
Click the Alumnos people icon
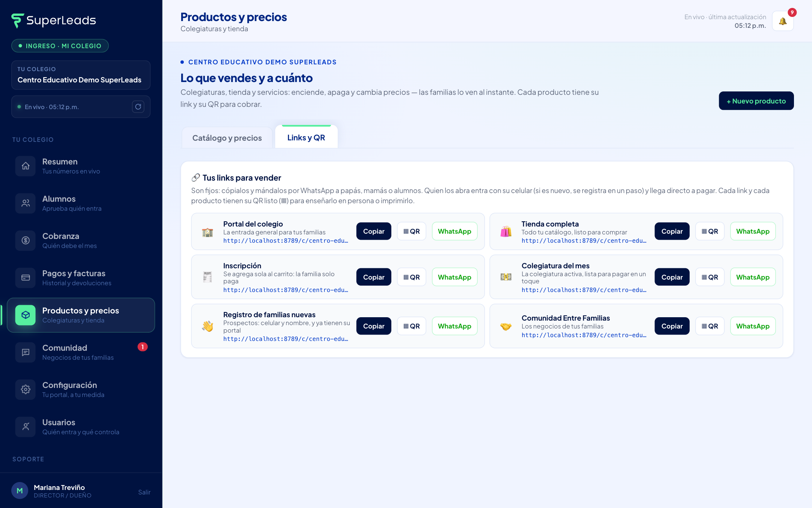tap(26, 203)
